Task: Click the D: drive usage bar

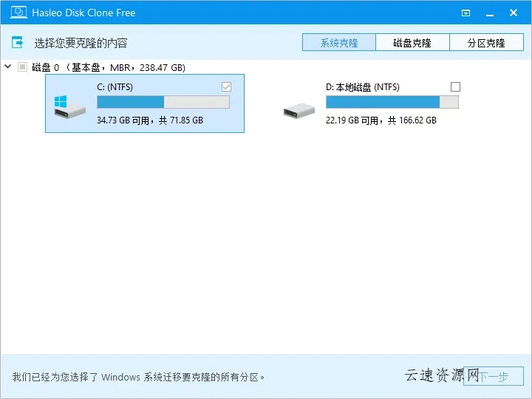Action: tap(392, 102)
